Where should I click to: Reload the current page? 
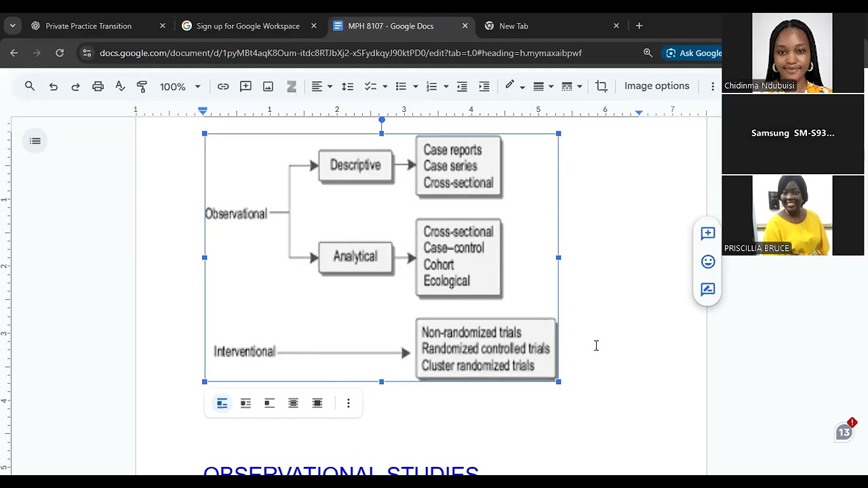pyautogui.click(x=60, y=53)
